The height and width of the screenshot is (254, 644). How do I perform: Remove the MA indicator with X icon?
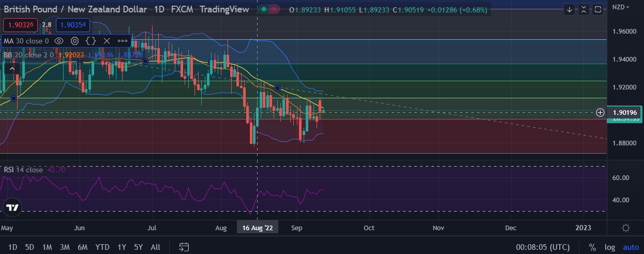107,41
